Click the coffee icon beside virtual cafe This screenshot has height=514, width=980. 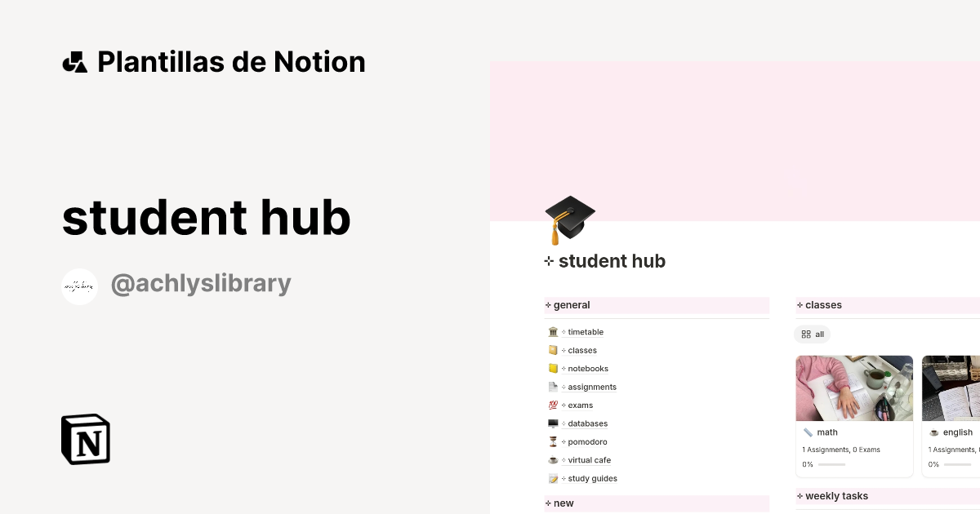[554, 459]
